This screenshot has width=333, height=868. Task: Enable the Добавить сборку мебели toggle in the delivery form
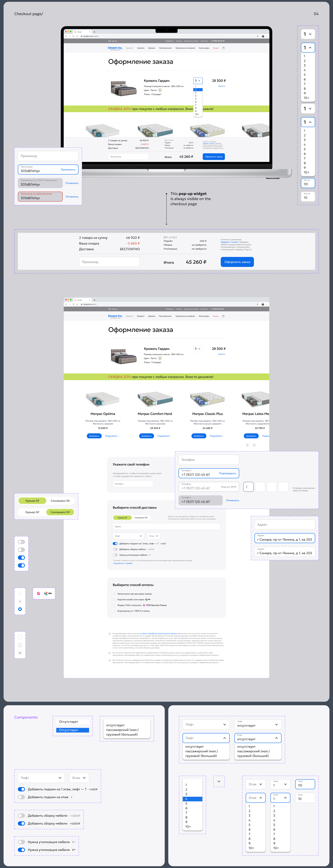tap(115, 549)
